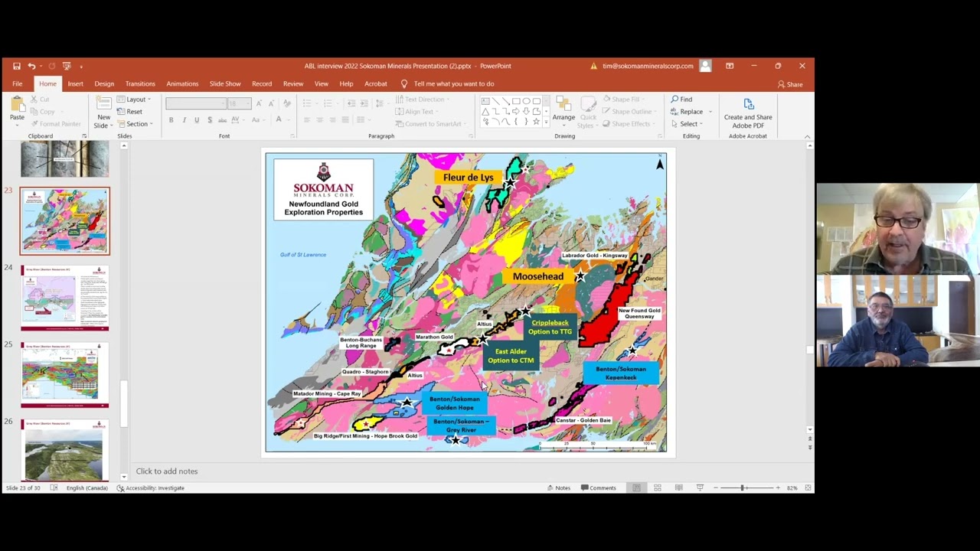Click the Help tab
980x551 pixels.
pos(346,83)
